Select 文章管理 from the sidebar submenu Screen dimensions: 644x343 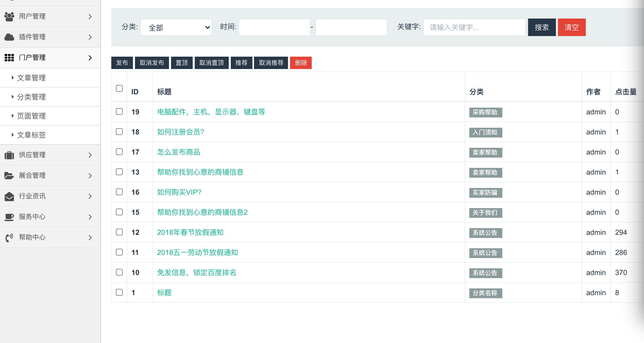tap(31, 78)
